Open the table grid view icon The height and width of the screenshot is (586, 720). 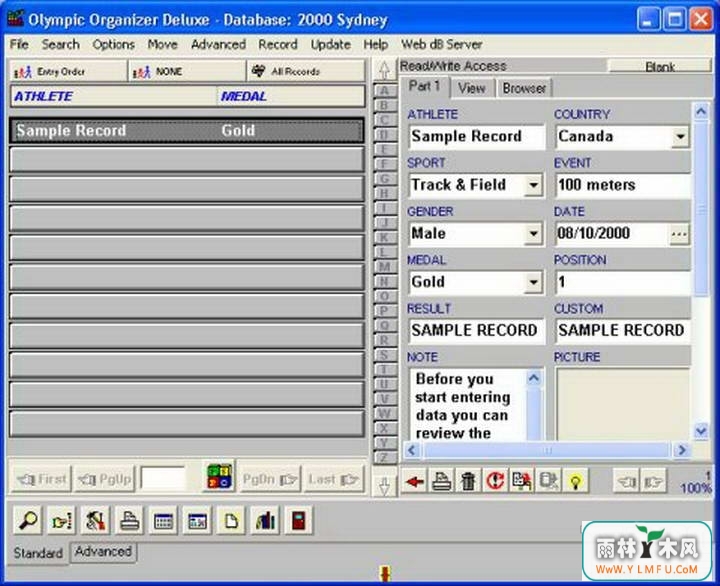[x=163, y=520]
